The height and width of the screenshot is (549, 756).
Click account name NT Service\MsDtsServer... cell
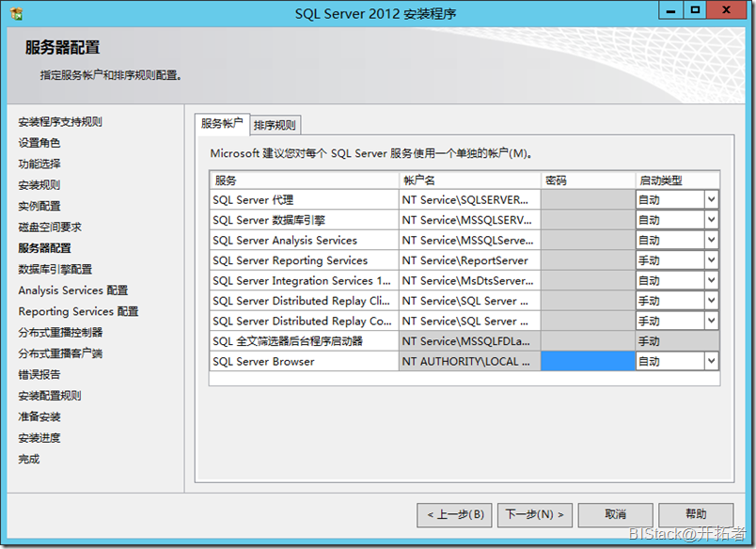click(469, 280)
